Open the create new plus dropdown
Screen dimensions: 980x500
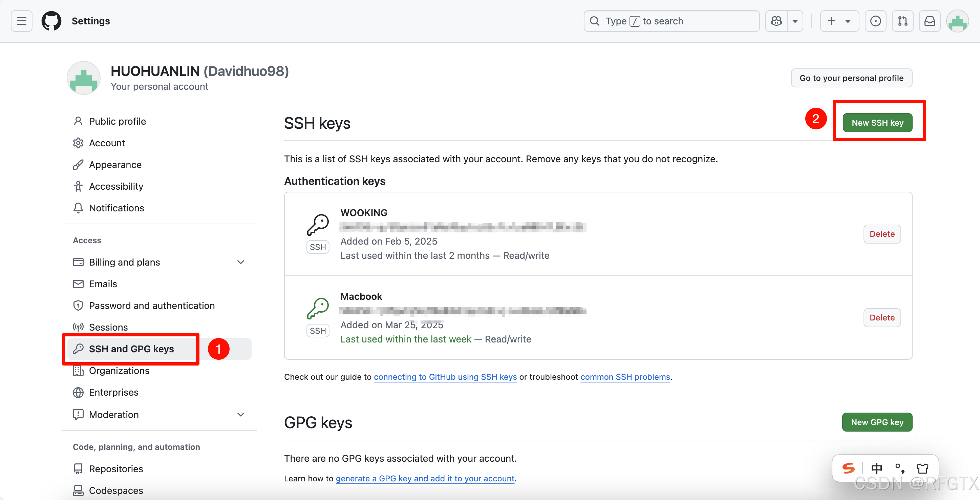839,21
